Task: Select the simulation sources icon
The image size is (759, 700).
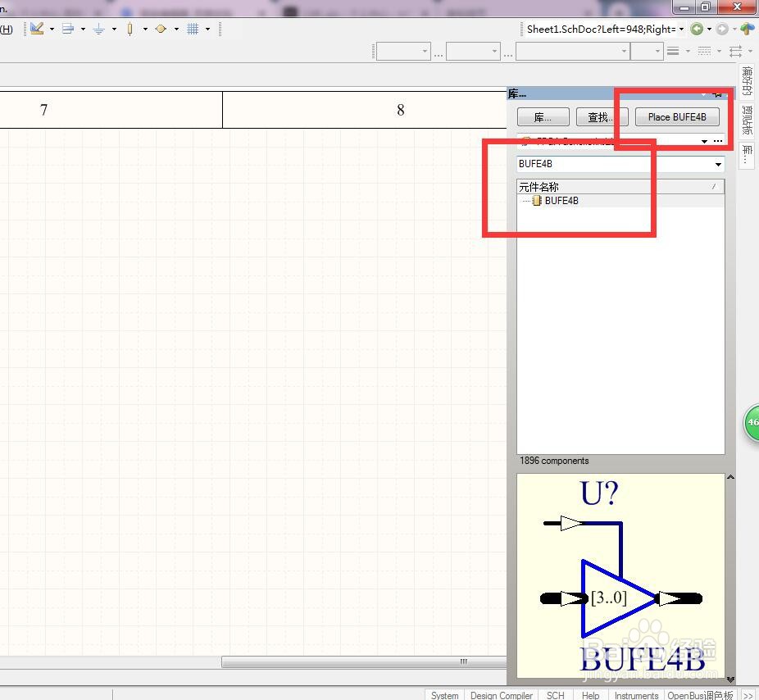Action: 161,29
